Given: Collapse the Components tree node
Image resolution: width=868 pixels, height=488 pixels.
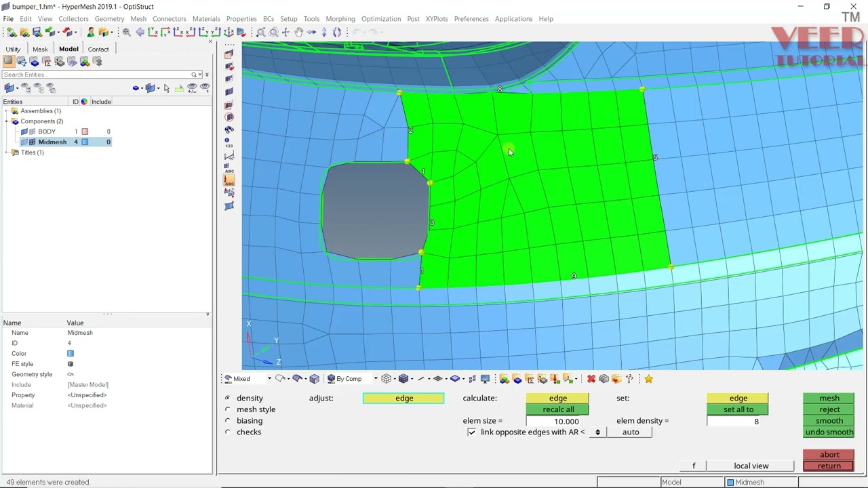Looking at the screenshot, I should 6,121.
